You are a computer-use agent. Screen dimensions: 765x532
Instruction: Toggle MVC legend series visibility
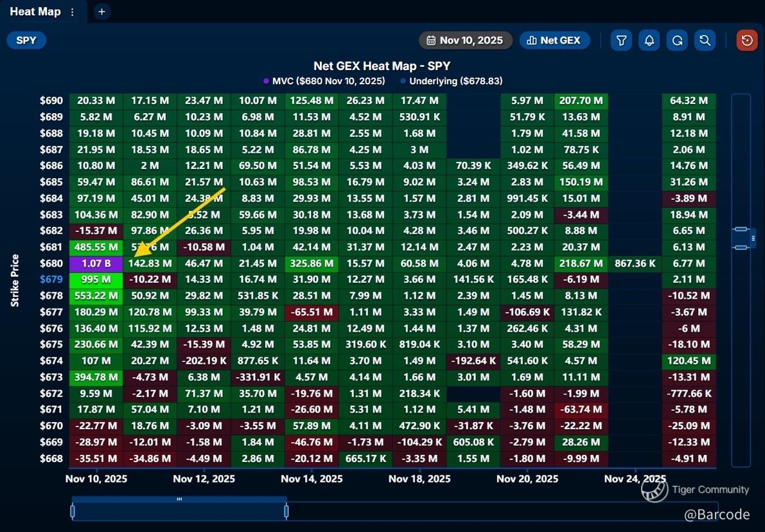tap(324, 81)
